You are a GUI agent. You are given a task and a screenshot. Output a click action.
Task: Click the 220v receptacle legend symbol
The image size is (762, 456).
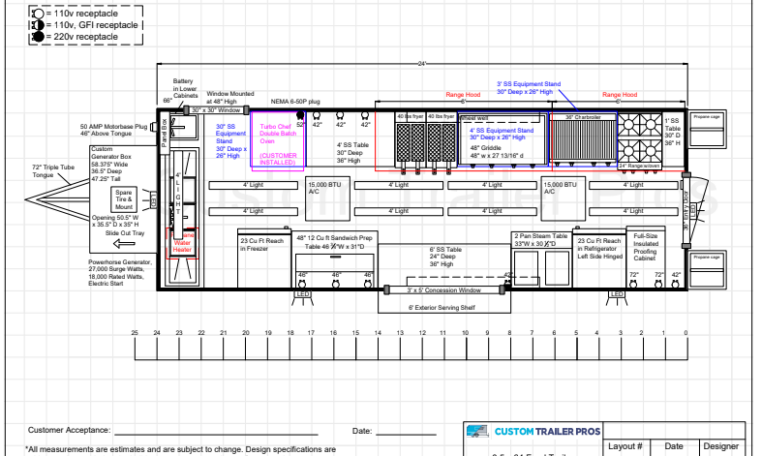pos(38,36)
